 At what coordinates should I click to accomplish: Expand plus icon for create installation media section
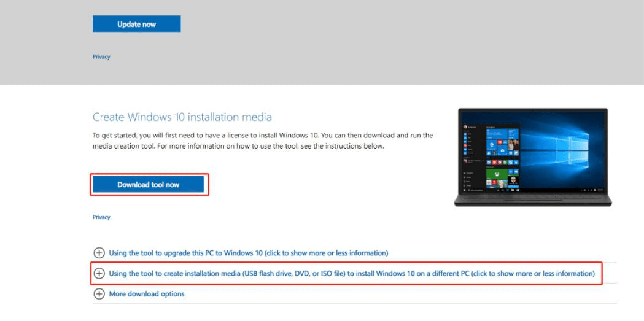pyautogui.click(x=99, y=273)
